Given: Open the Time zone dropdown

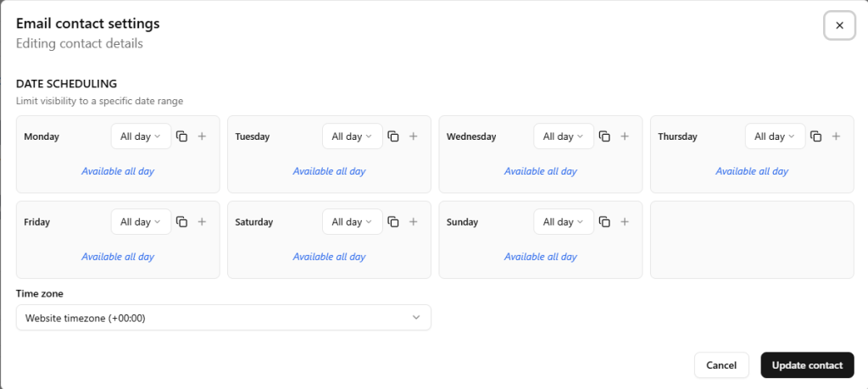Looking at the screenshot, I should click(x=223, y=318).
